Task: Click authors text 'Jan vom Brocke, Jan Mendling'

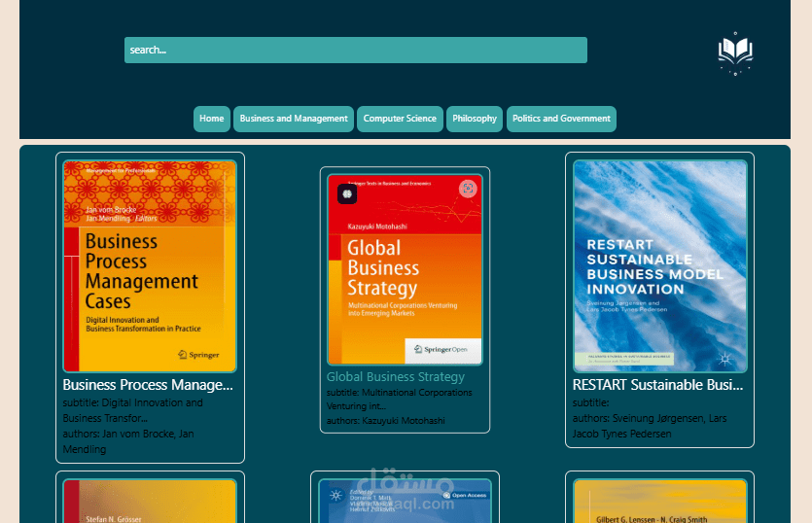Action: click(x=128, y=441)
